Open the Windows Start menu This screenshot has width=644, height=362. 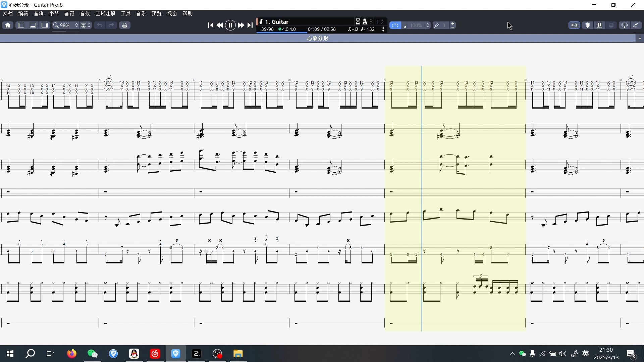(10, 354)
